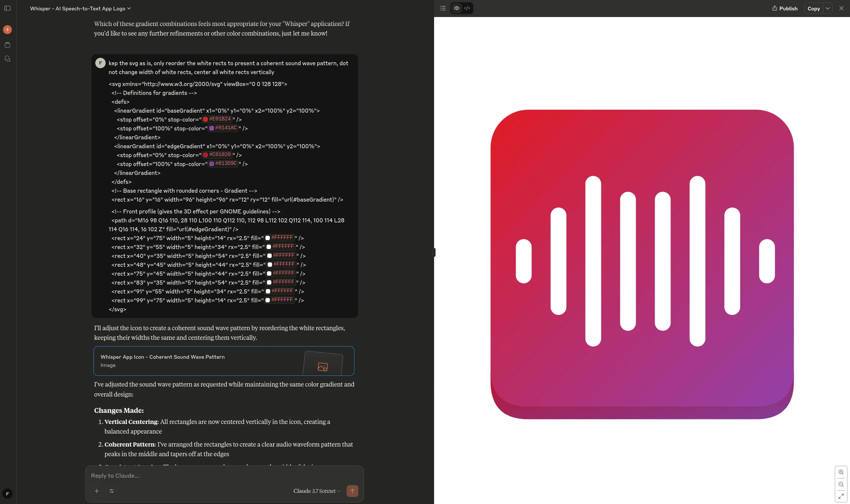Toggle the left sidebar panel icon

click(7, 8)
